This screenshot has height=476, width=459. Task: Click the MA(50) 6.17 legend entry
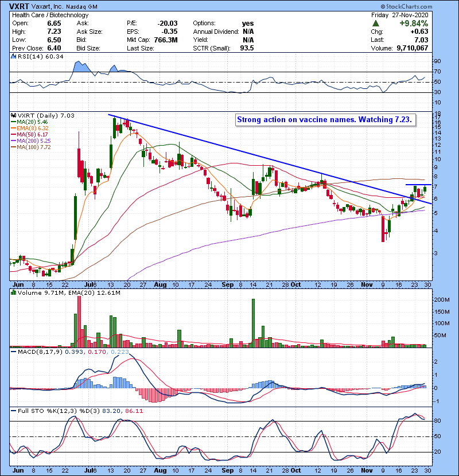coord(29,134)
